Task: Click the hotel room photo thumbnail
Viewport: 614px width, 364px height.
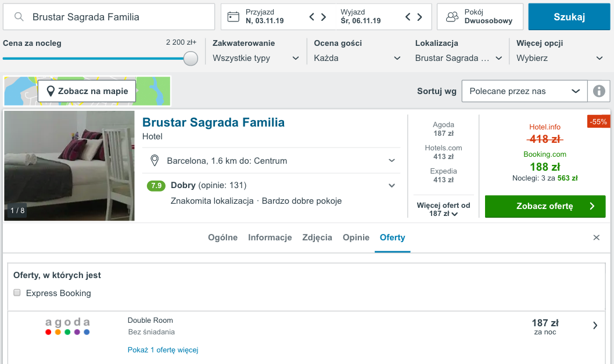Action: coord(69,165)
